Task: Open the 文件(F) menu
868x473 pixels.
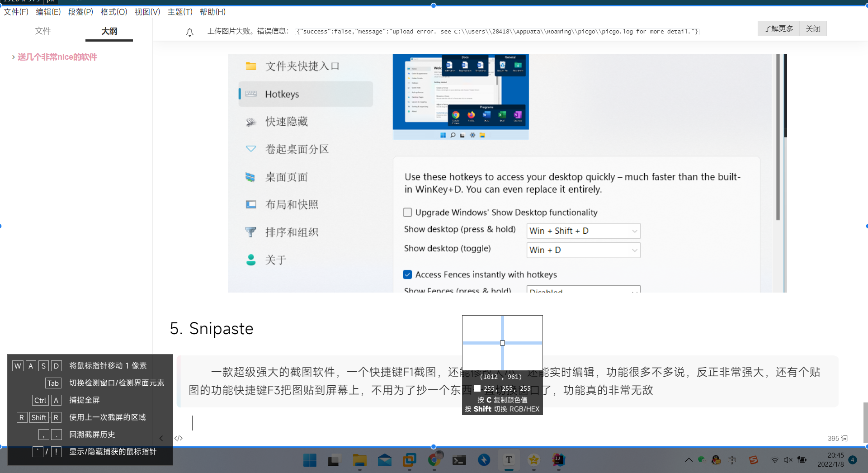Action: click(16, 12)
